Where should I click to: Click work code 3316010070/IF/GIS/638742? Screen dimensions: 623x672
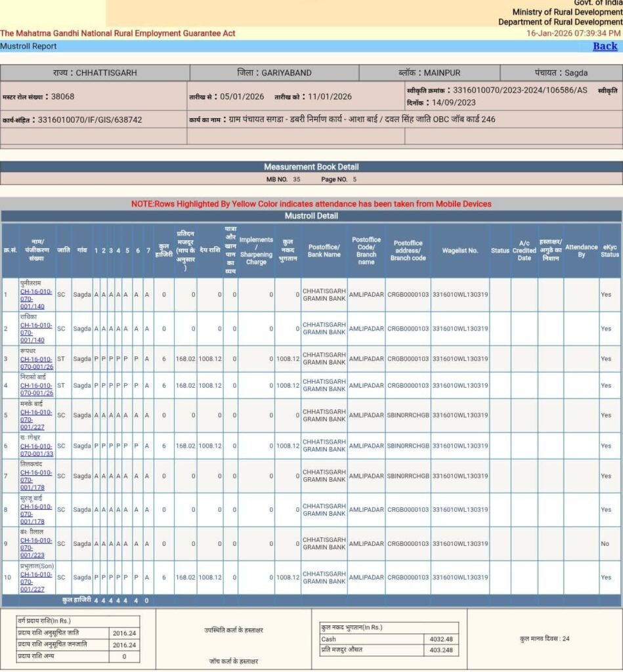click(x=90, y=120)
